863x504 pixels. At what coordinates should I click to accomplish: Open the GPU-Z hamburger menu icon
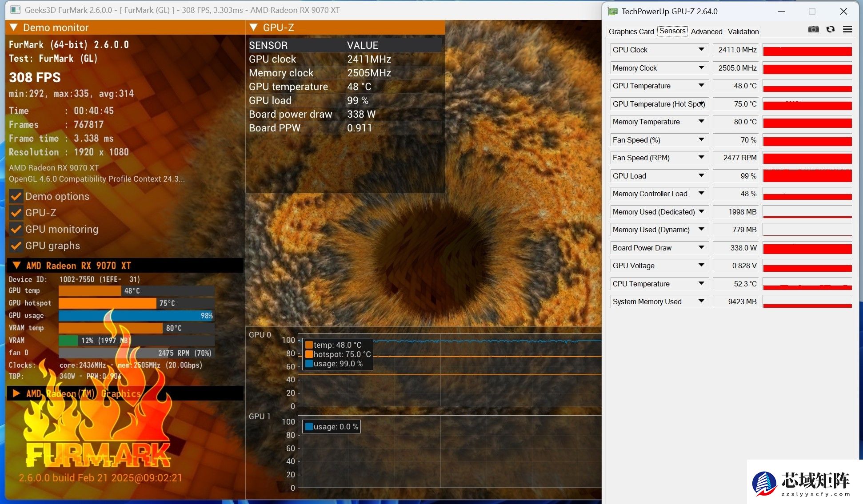pos(847,29)
